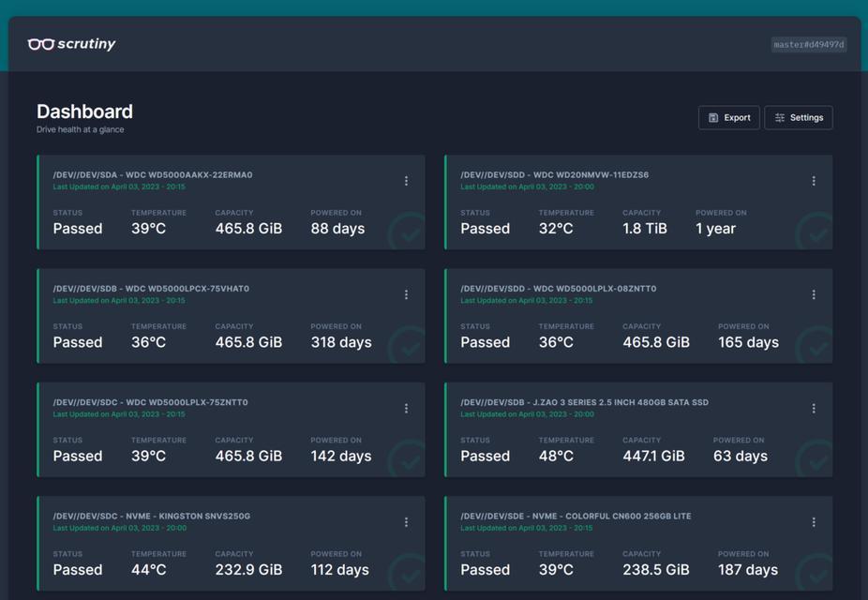Viewport: 868px width, 600px height.
Task: Open options menu for Kingston SNVS250G drive
Action: pos(406,522)
